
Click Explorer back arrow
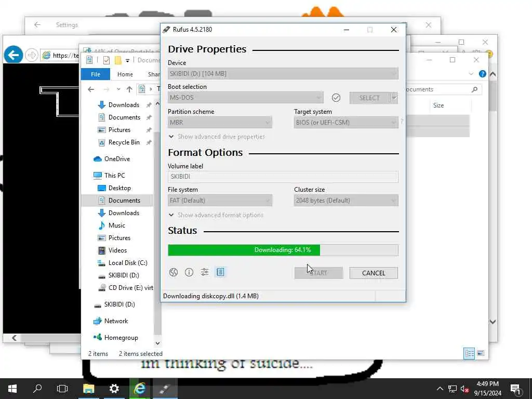pyautogui.click(x=91, y=89)
